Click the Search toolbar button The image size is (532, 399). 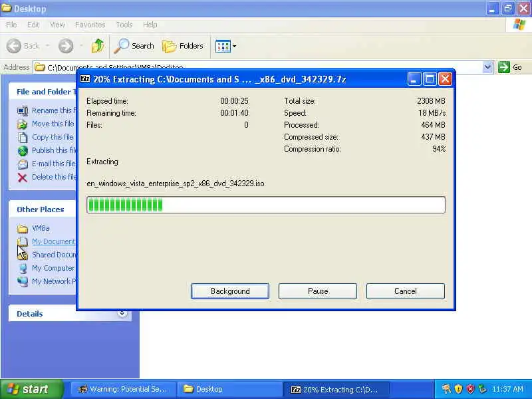(134, 46)
